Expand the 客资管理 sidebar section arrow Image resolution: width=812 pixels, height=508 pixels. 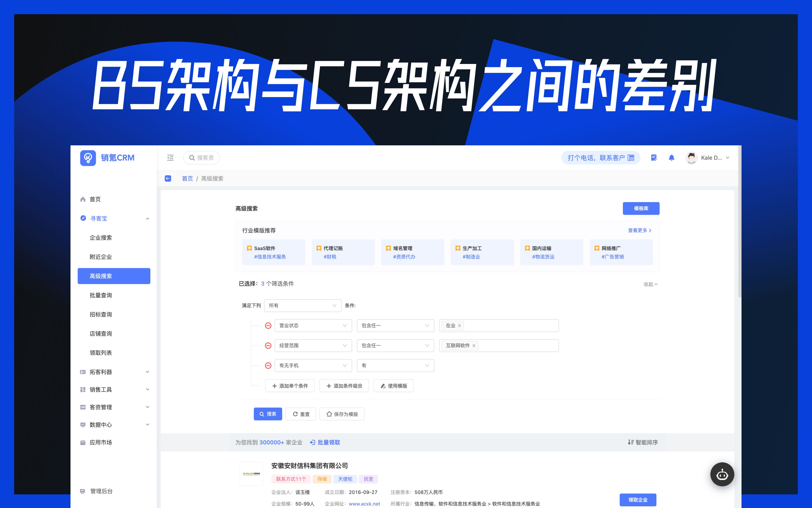coord(147,407)
